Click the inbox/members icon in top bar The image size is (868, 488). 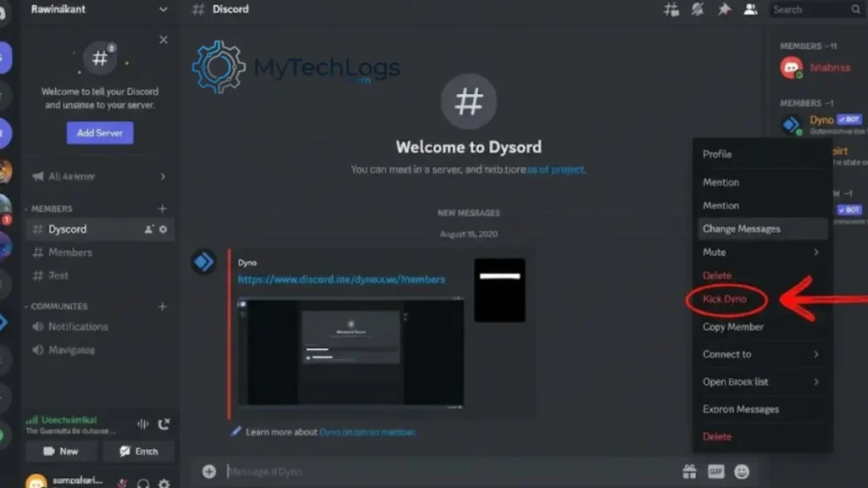coord(750,10)
